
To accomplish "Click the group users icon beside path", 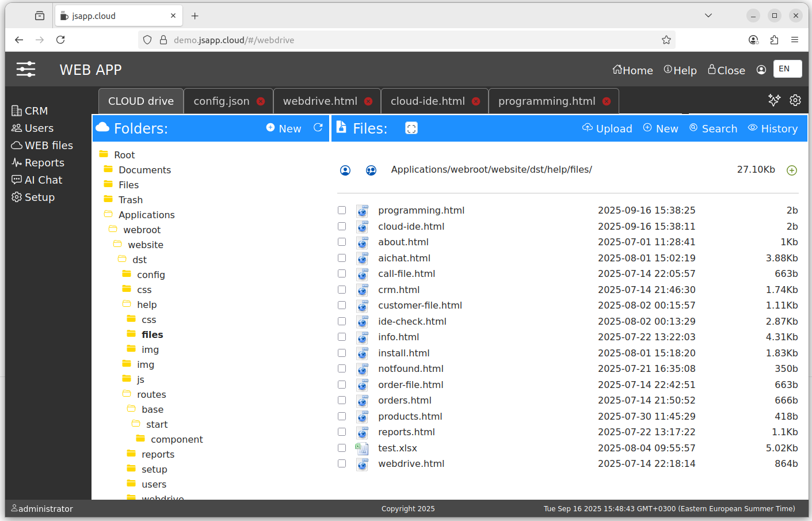I will pos(371,170).
